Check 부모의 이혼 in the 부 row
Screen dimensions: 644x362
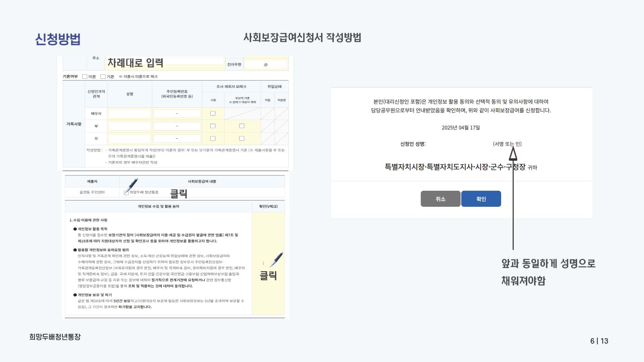pyautogui.click(x=242, y=126)
